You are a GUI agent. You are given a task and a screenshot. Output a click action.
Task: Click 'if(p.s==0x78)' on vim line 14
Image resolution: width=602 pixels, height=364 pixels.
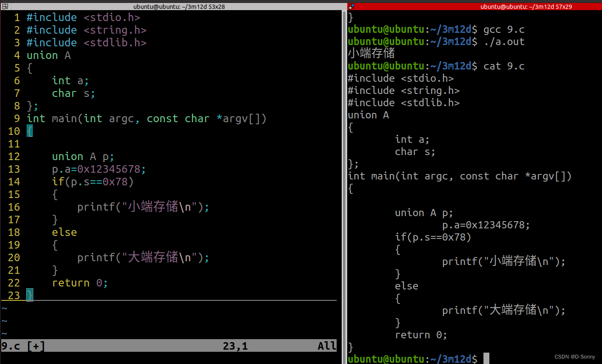(92, 182)
